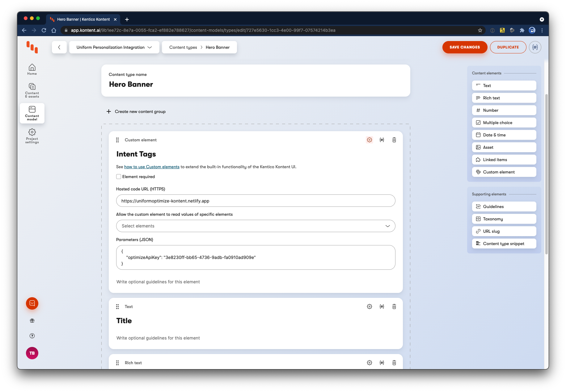Screen dimensions: 566x392
Task: Show Rich text element codename
Action: pos(382,363)
